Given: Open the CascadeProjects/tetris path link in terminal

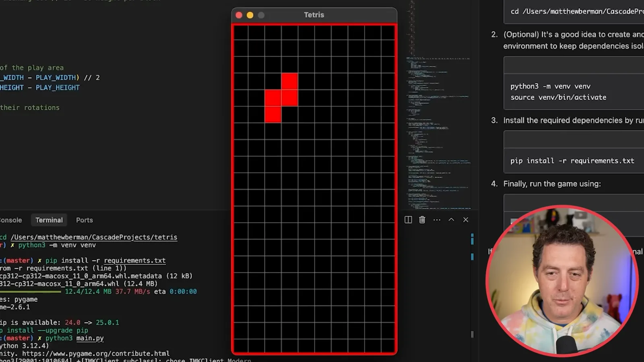Looking at the screenshot, I should pos(94,237).
